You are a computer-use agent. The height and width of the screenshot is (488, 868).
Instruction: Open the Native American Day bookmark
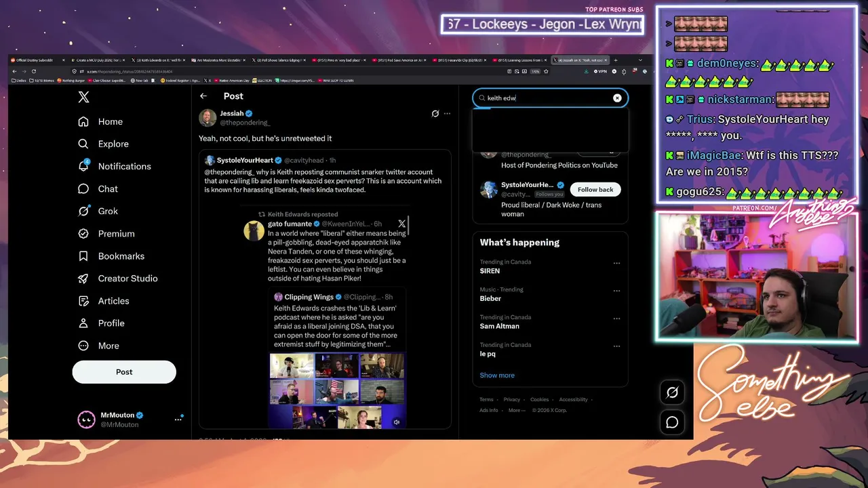click(x=230, y=81)
